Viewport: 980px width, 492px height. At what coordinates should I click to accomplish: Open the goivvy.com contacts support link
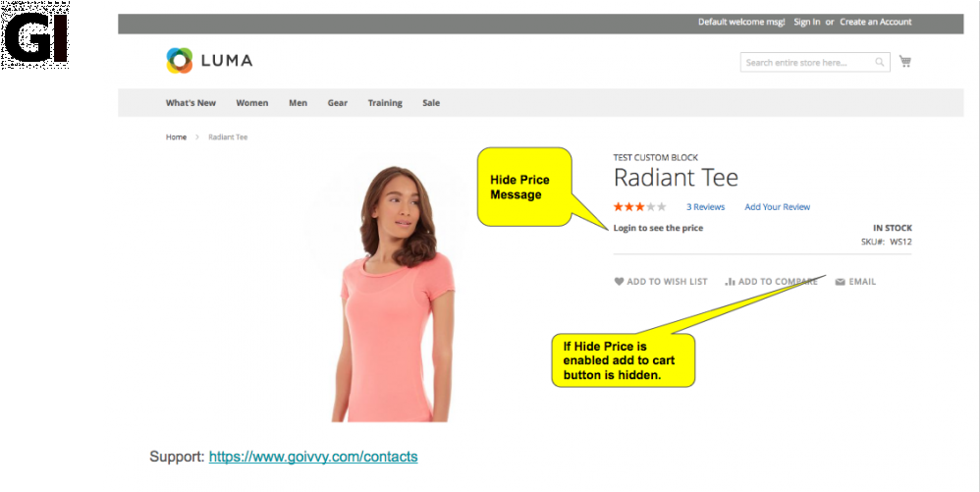[x=313, y=457]
